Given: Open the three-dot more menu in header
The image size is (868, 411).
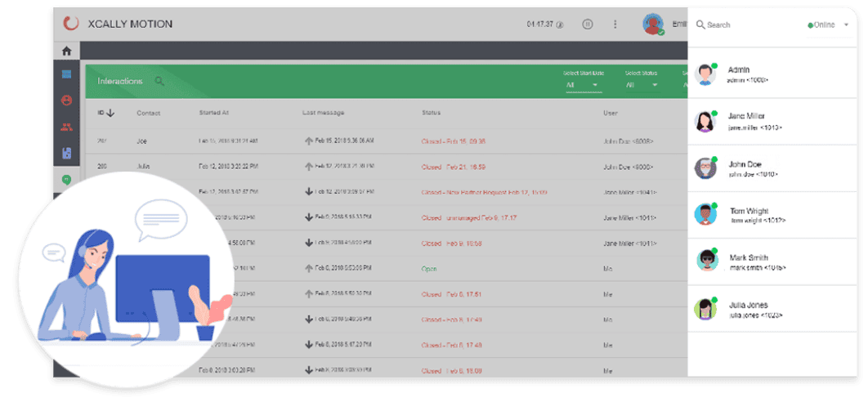Looking at the screenshot, I should [615, 25].
